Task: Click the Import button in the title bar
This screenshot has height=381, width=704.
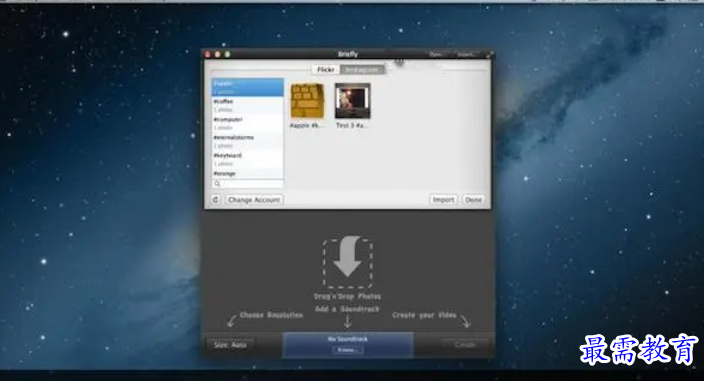Action: point(466,54)
